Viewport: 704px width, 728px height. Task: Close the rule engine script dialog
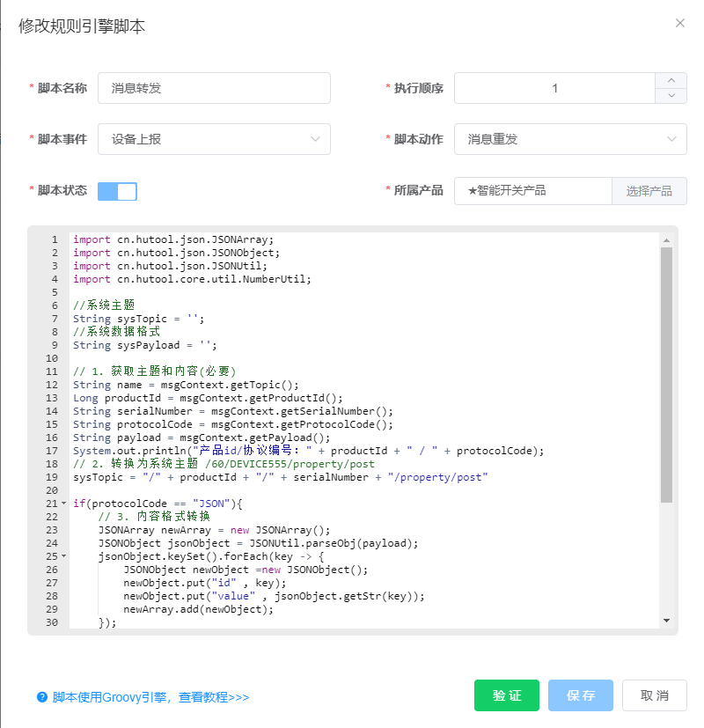tap(679, 23)
